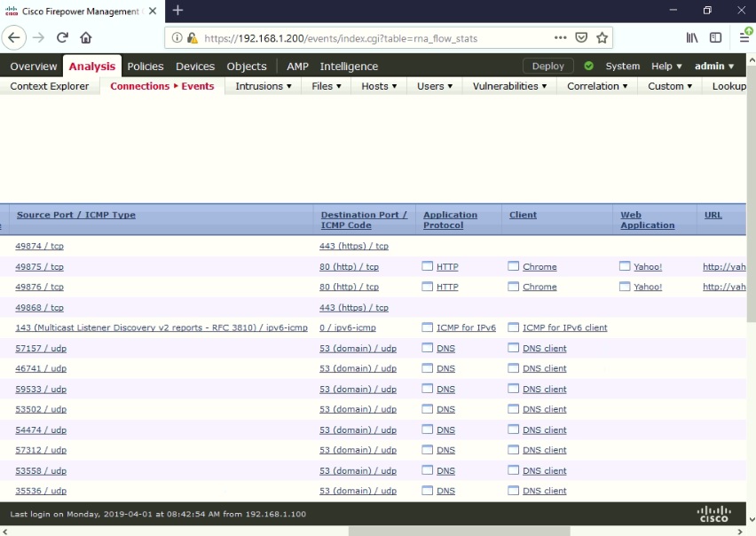756x536 pixels.
Task: Switch to the Policies tab
Action: click(145, 65)
